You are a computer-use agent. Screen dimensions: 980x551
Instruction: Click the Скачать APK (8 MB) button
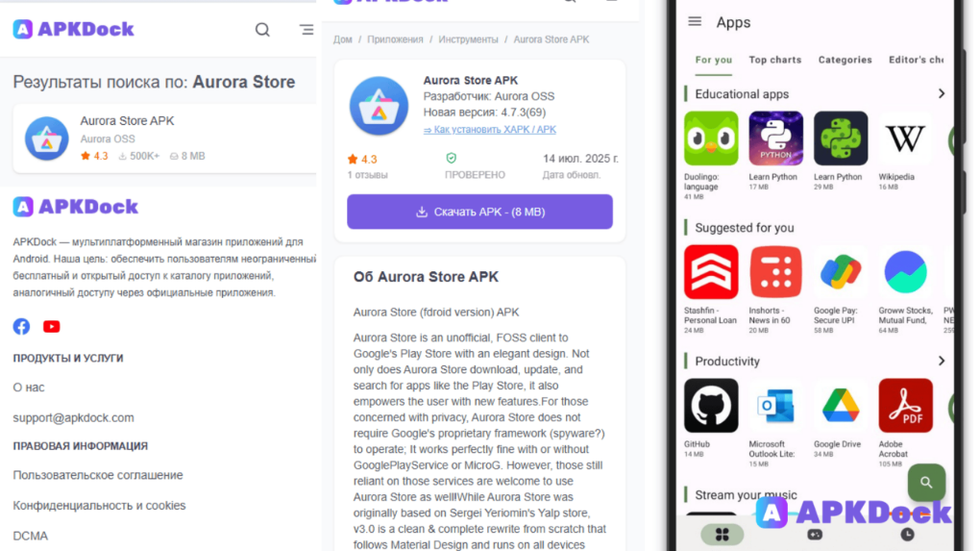pyautogui.click(x=479, y=212)
